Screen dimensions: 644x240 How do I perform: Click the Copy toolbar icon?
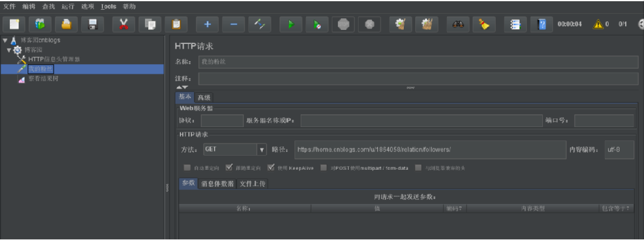pyautogui.click(x=150, y=24)
